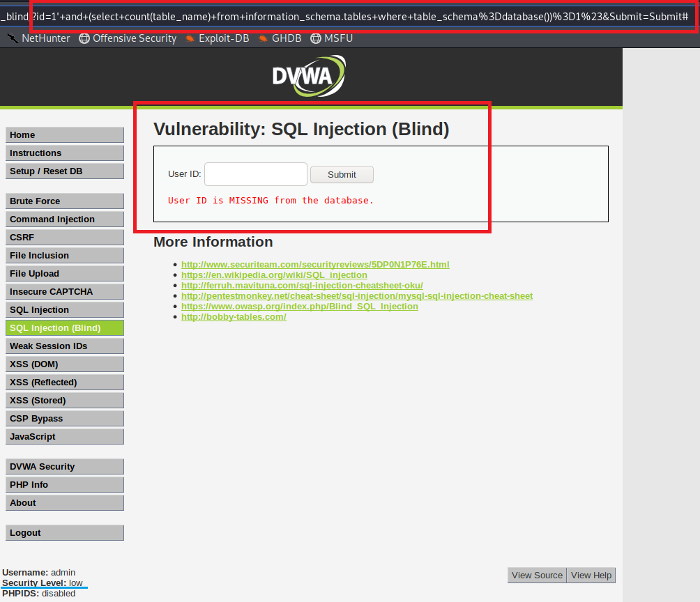Screen dimensions: 700x602
Task: Go to the Home menu item
Action: click(x=65, y=134)
